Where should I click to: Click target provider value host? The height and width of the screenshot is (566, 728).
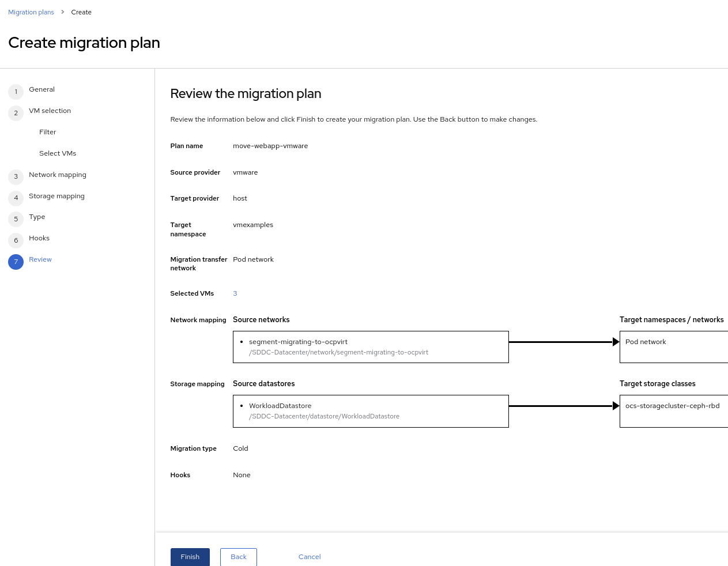pyautogui.click(x=240, y=198)
